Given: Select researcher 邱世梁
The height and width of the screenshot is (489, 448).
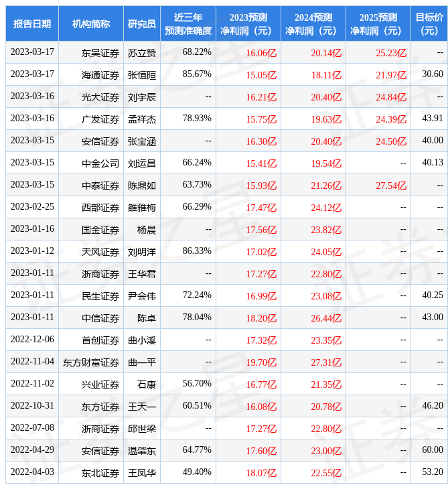Looking at the screenshot, I should point(142,429).
